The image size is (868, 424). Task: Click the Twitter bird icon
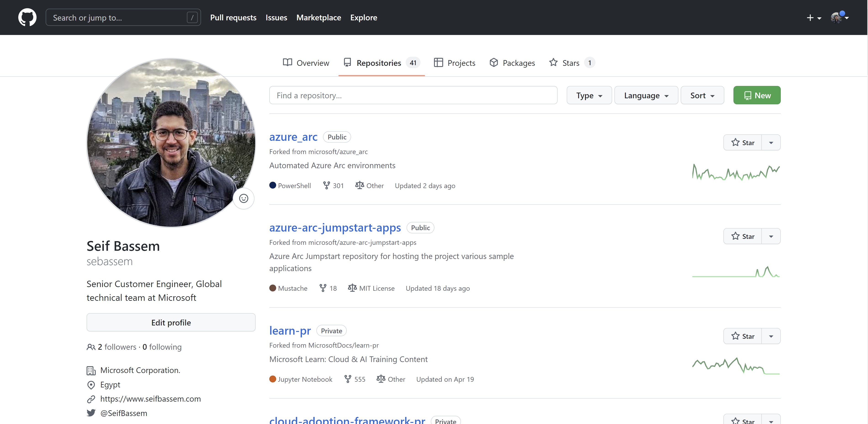pyautogui.click(x=91, y=413)
